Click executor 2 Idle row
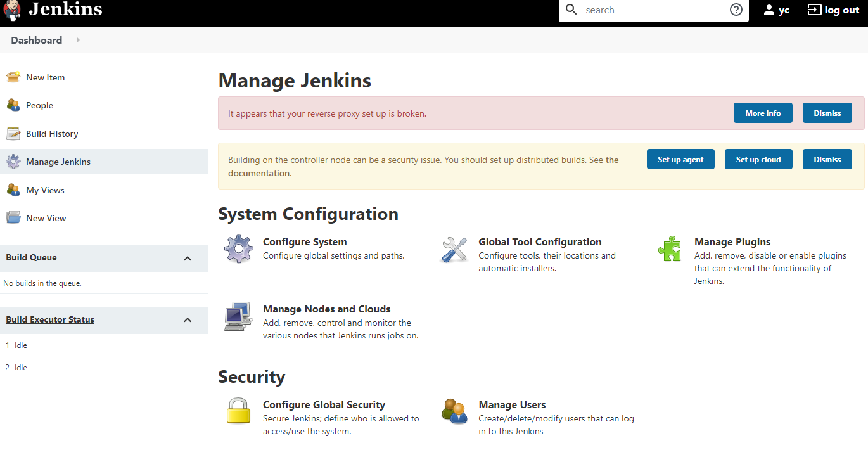This screenshot has width=868, height=450. (104, 368)
